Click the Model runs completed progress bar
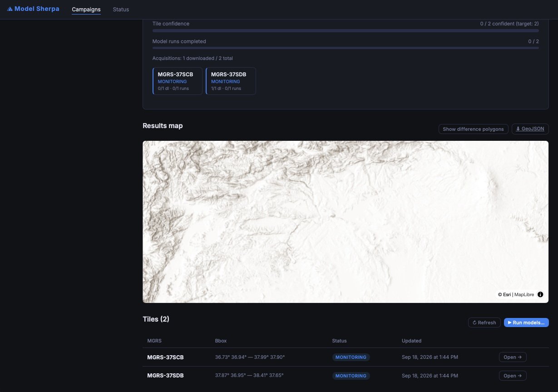This screenshot has height=392, width=558. click(346, 48)
